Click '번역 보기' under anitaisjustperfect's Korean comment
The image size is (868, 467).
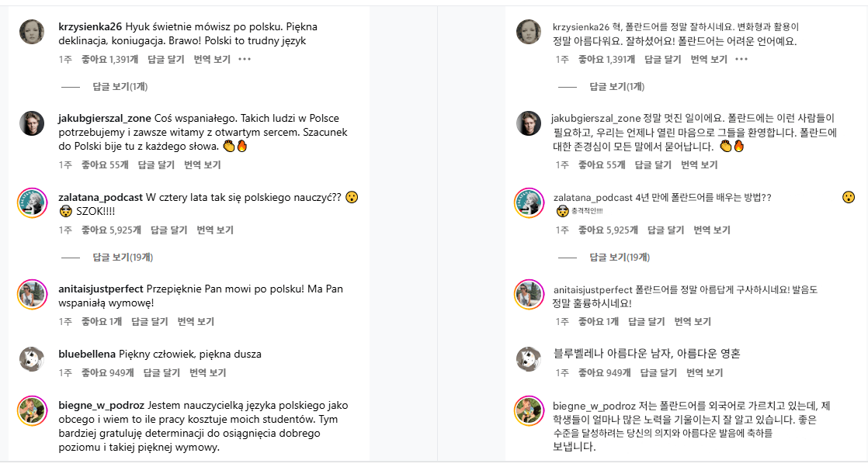(693, 321)
